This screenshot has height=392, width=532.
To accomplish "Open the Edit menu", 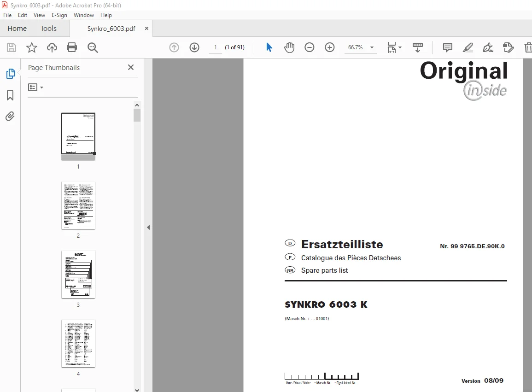I will (x=23, y=15).
